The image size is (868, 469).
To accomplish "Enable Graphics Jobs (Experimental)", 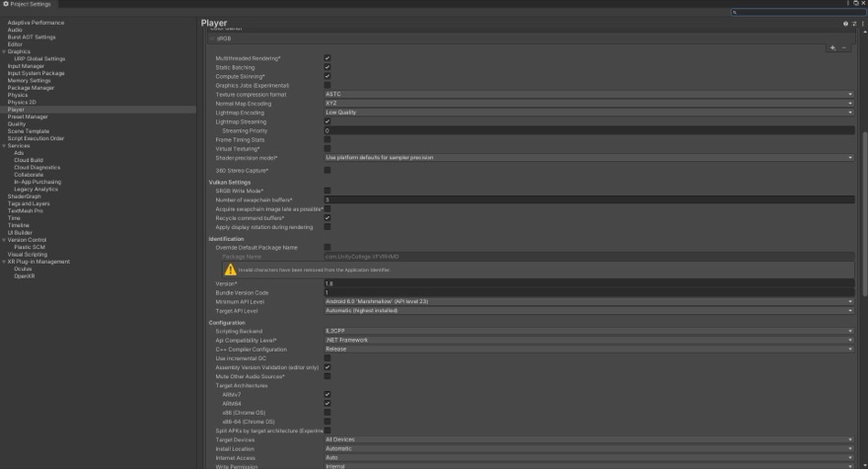I will click(x=327, y=85).
